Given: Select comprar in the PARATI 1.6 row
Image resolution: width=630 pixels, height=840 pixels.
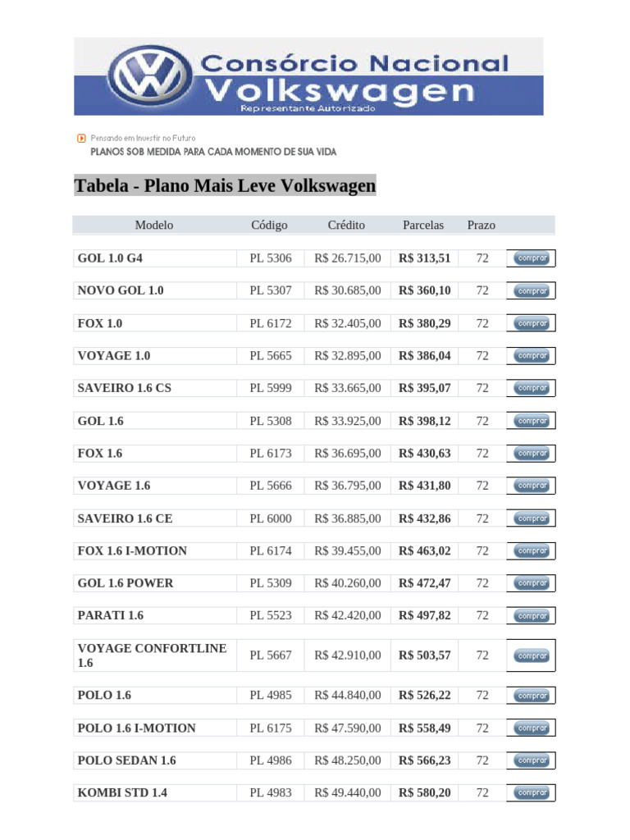Looking at the screenshot, I should (x=532, y=615).
